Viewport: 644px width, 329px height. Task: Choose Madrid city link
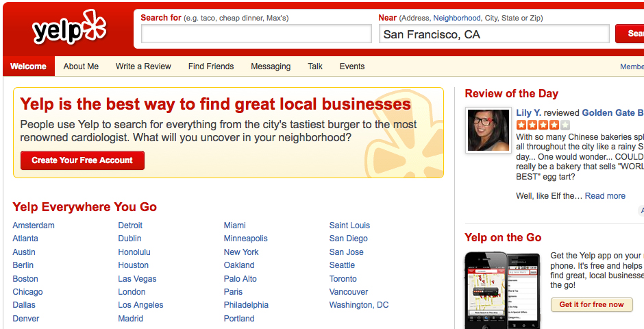[x=131, y=318]
